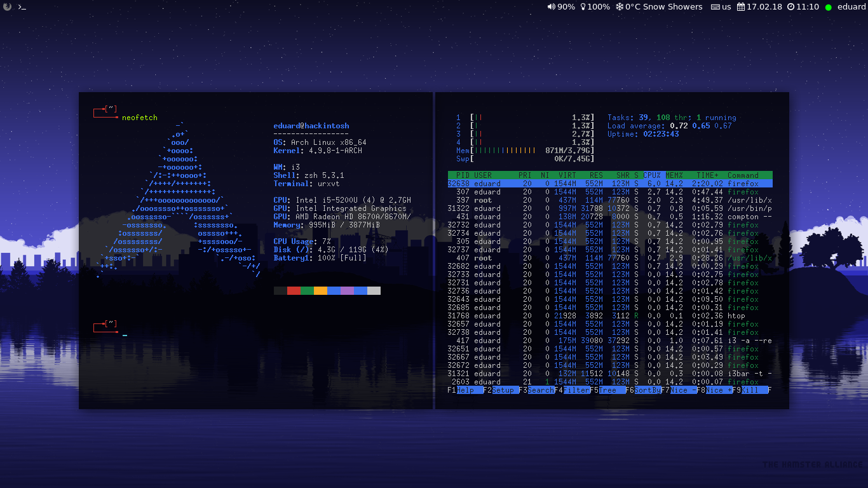Image resolution: width=868 pixels, height=488 pixels.
Task: Click the 'eduard' username in the top bar
Action: (851, 6)
